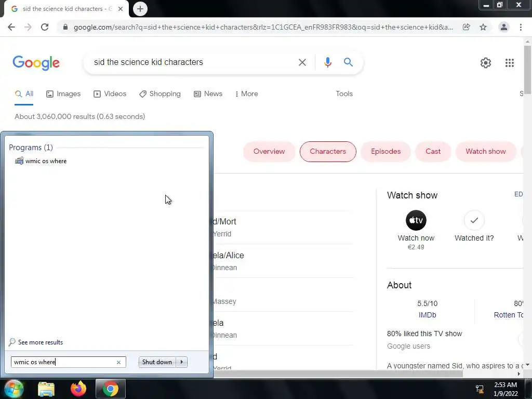The image size is (532, 399).
Task: Select the Characters chip
Action: pyautogui.click(x=328, y=152)
